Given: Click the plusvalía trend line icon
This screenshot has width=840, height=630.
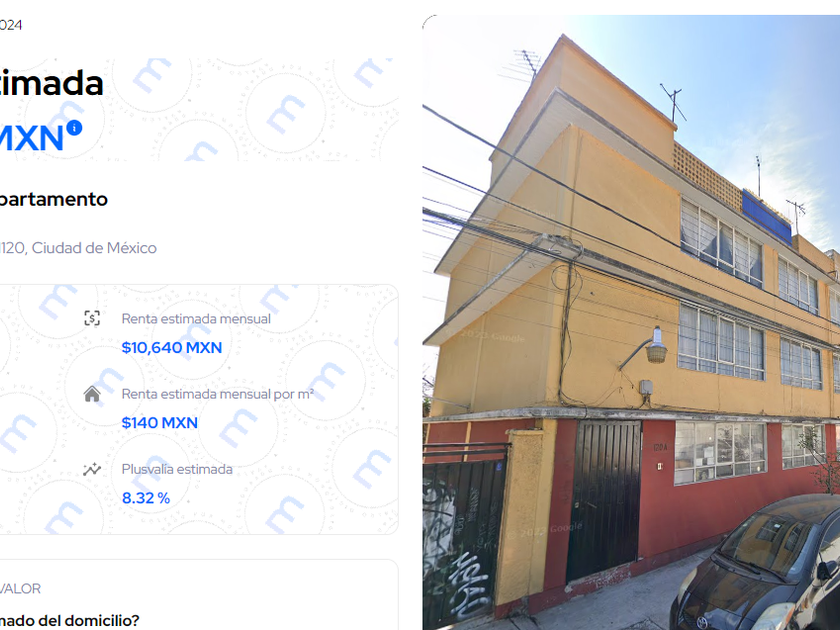Looking at the screenshot, I should point(92,469).
